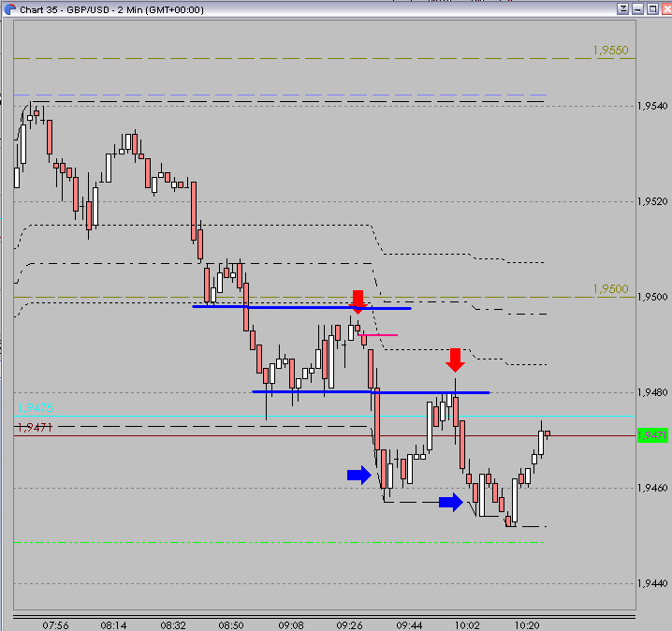Click the 09:08 time axis label
This screenshot has height=631, width=672.
tap(291, 625)
